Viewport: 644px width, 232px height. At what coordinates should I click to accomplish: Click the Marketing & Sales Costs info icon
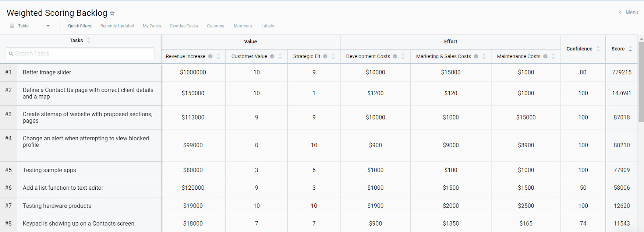476,56
